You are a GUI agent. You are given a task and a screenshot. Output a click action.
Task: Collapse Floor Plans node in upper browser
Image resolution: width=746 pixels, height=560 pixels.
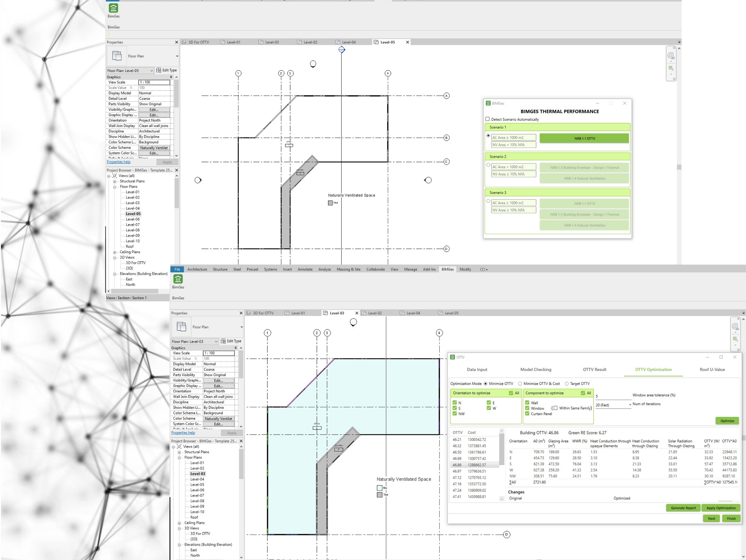115,187
